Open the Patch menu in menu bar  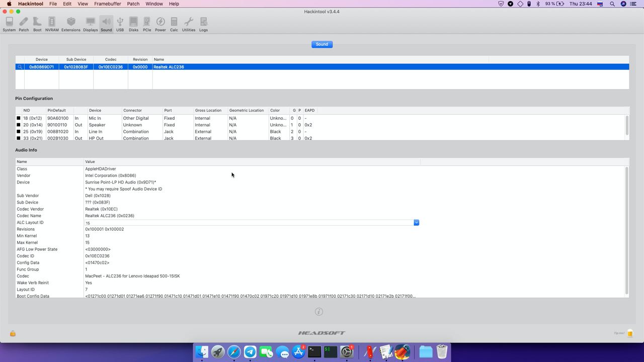coord(133,4)
